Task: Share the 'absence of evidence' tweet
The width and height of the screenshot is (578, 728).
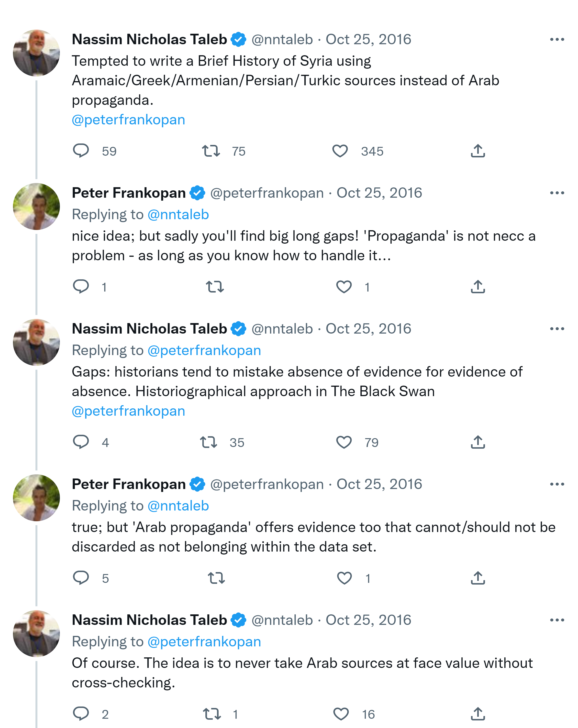Action: [x=478, y=442]
